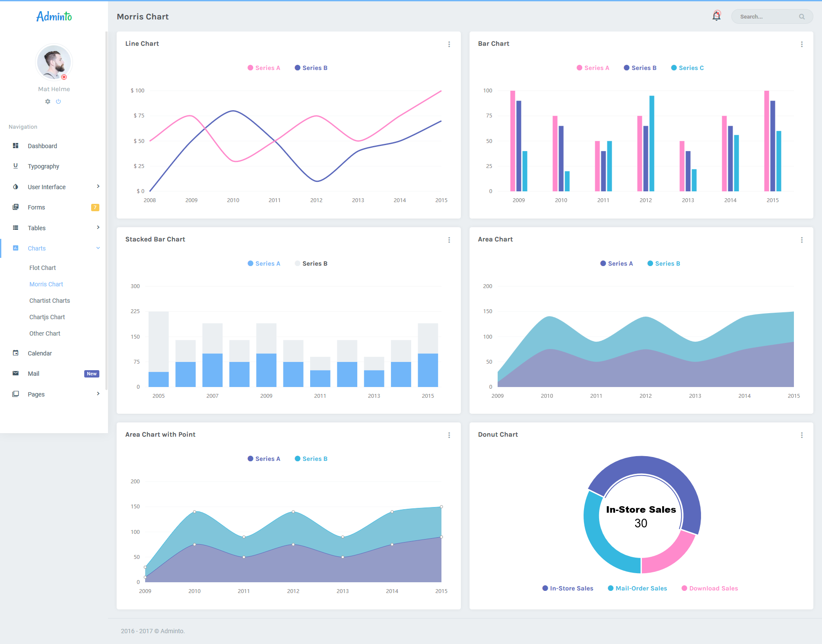Collapse the Charts submenu chevron
Viewport: 822px width, 644px height.
[x=98, y=248]
